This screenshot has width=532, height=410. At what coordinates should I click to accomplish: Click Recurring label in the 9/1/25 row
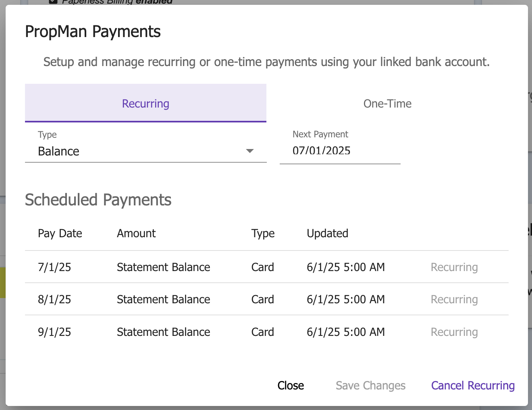pos(454,332)
